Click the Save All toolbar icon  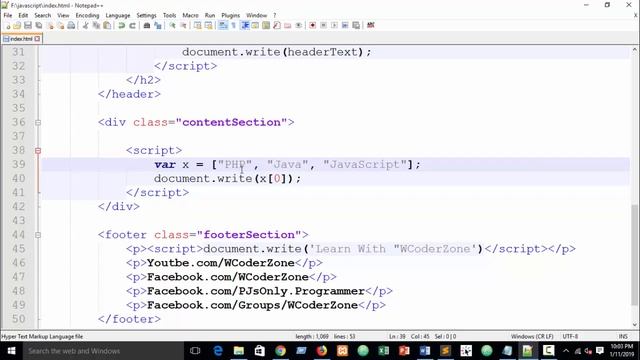click(x=39, y=26)
